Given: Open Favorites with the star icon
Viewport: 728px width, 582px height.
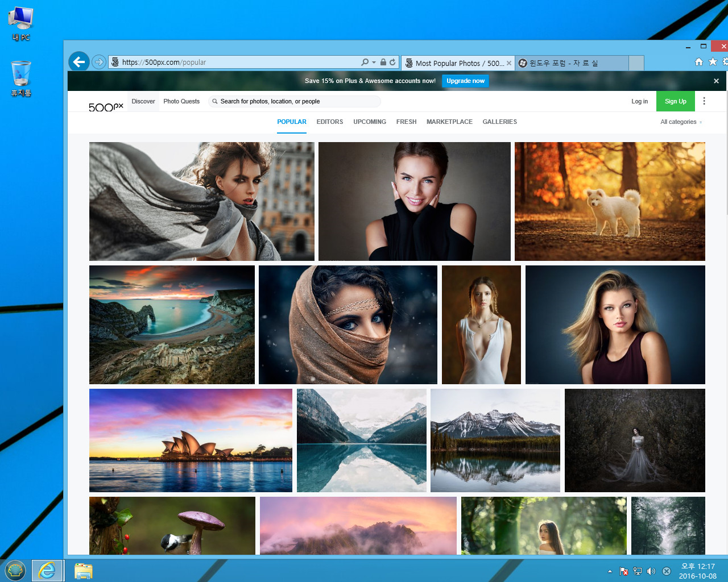Looking at the screenshot, I should click(713, 61).
